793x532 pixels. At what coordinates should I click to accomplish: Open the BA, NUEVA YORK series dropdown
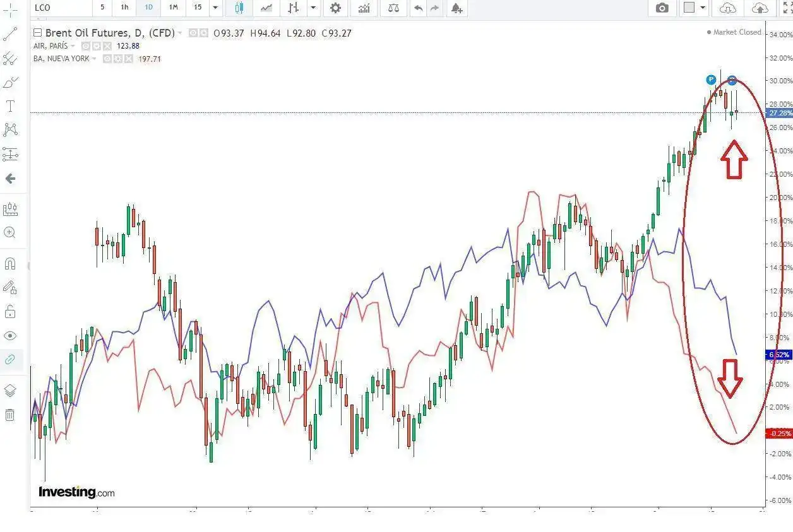(x=95, y=59)
